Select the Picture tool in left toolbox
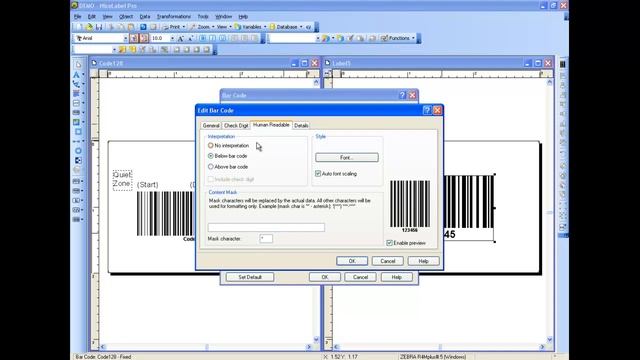Image resolution: width=640 pixels, height=360 pixels. pyautogui.click(x=77, y=122)
